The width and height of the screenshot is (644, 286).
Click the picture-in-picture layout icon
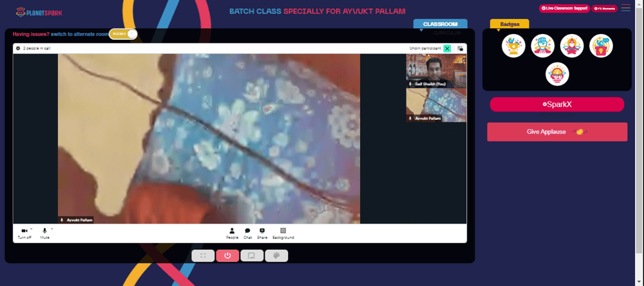460,48
